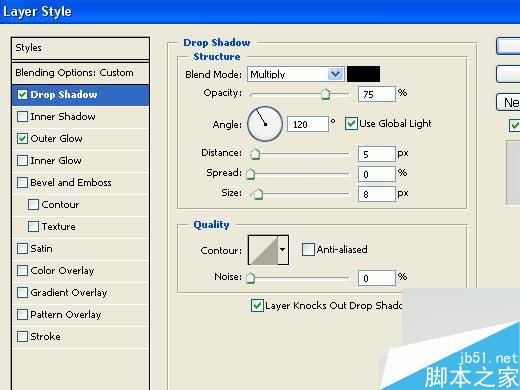Click the Angle dial control

(265, 124)
